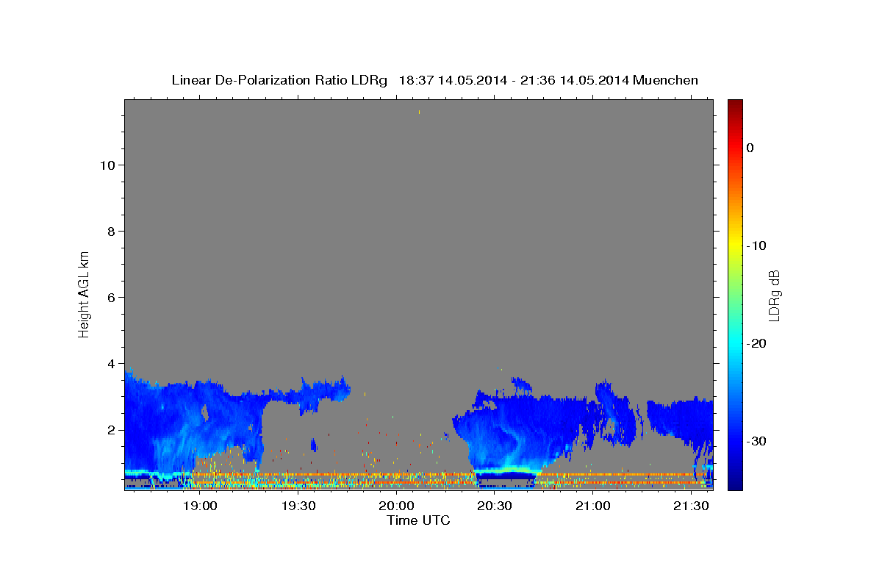Click the 20:30 time tick label
Viewport: 882px width, 588px height.
495,506
